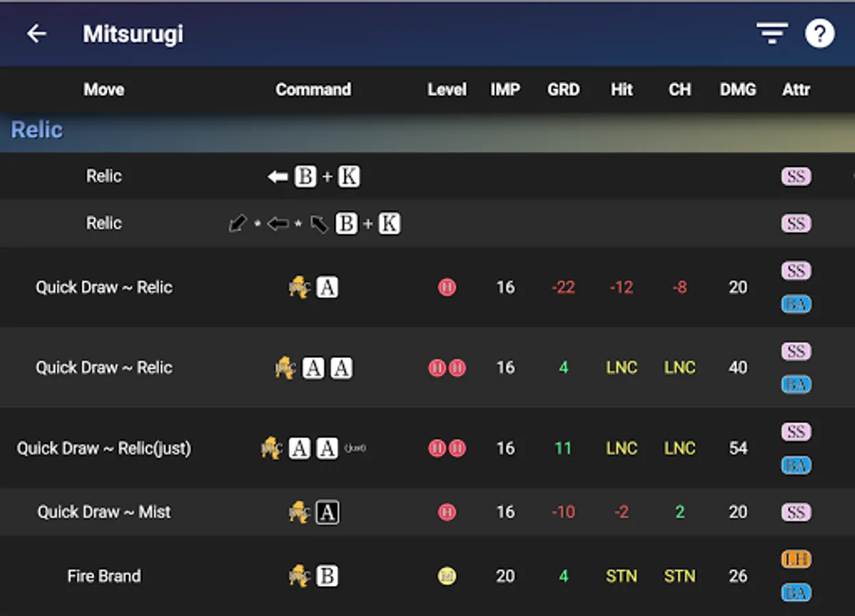
Task: Tap the yellow M level icon on Fire Brand row
Action: (x=447, y=576)
